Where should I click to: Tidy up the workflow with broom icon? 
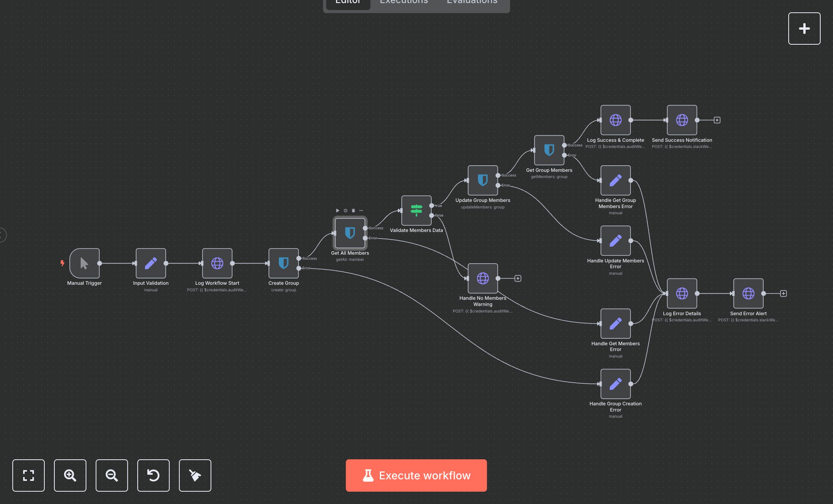[x=195, y=475]
